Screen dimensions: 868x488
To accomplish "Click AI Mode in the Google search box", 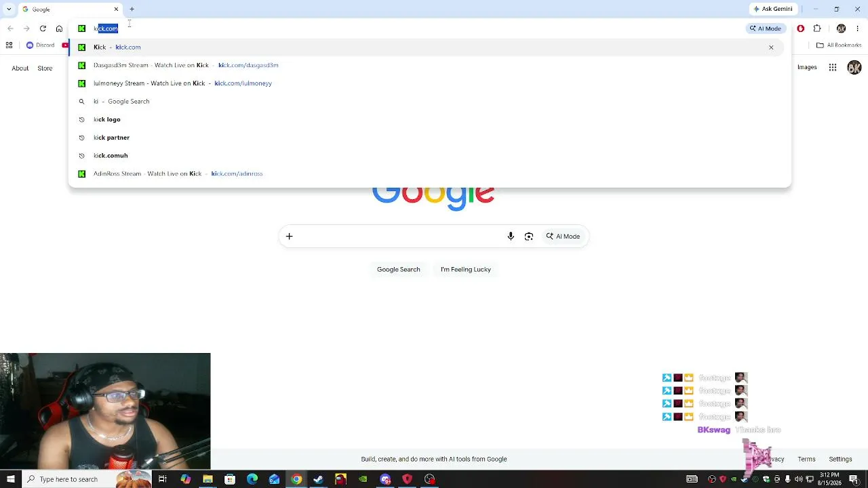I will (x=564, y=237).
